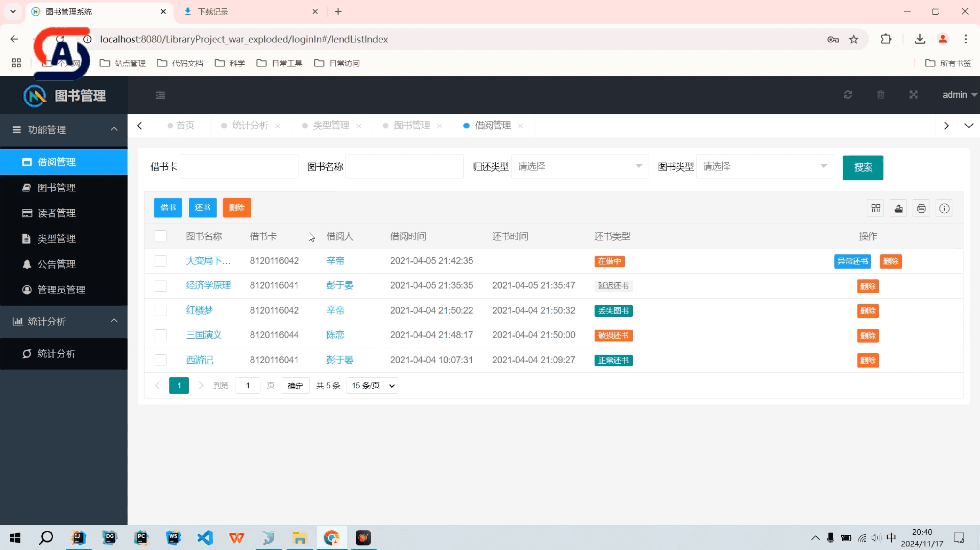Toggle fullscreen with the expand icon
980x550 pixels.
click(x=914, y=95)
